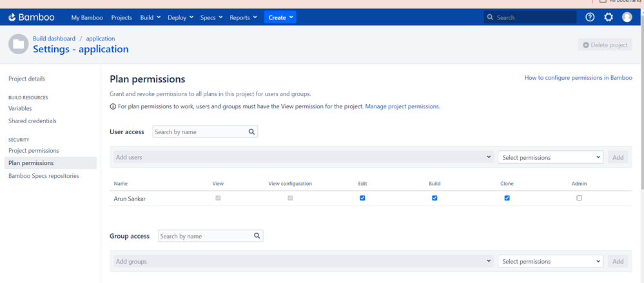Click the Clone column header
The image size is (644, 283).
pyautogui.click(x=507, y=184)
